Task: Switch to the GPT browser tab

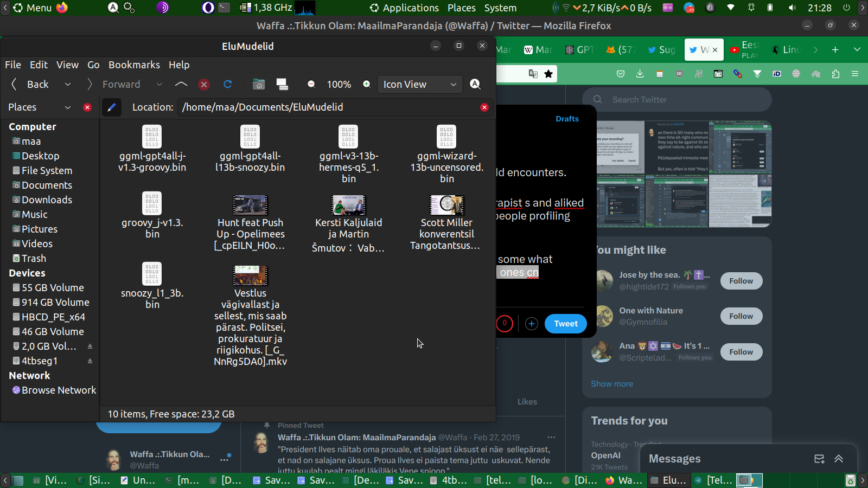Action: [580, 50]
